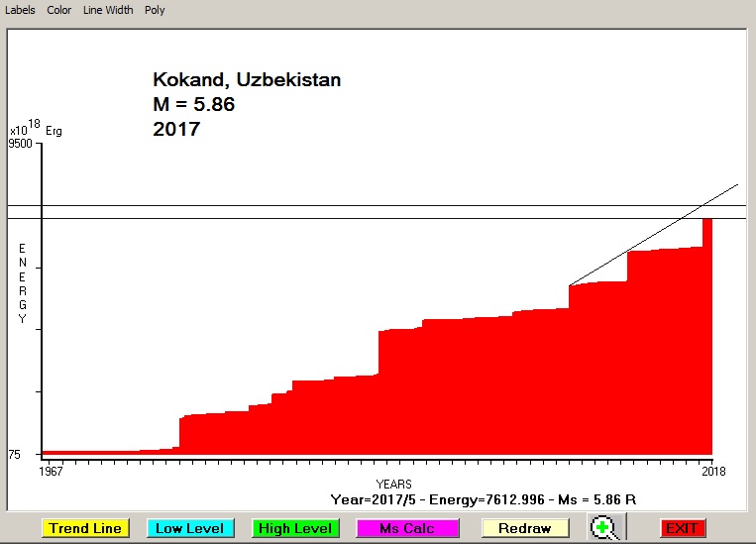Run the magenta Ms Calc button
This screenshot has width=756, height=544.
pos(406,528)
